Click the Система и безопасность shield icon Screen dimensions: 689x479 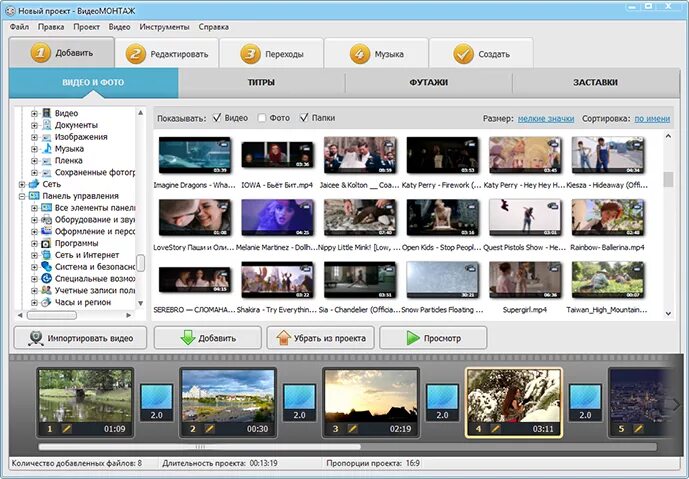pos(46,267)
